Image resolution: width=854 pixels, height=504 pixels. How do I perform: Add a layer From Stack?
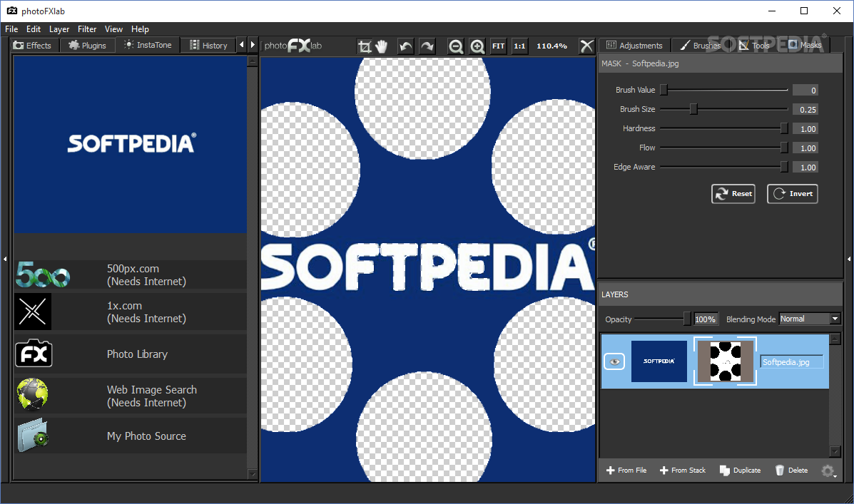[x=683, y=470]
